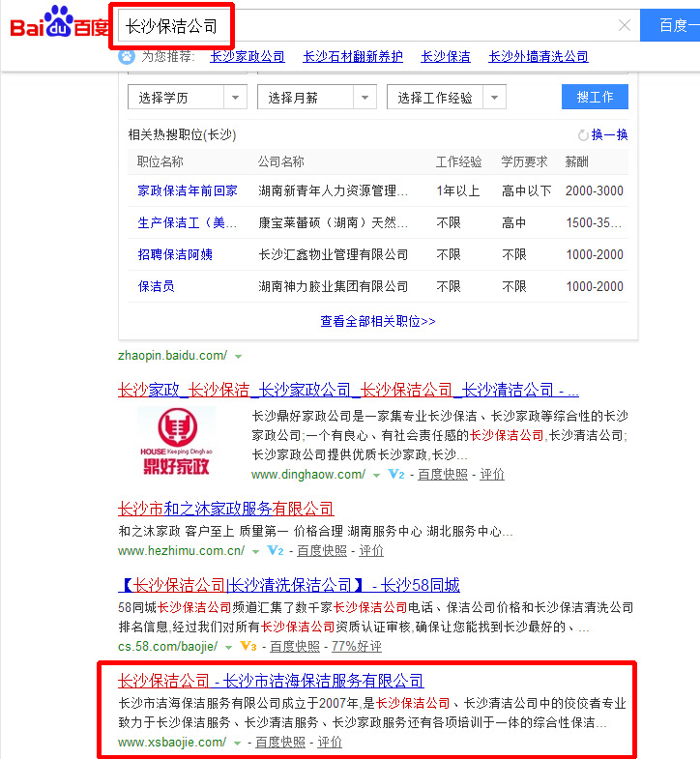The image size is (700, 759).
Task: Focus the search input containing 长沙保洁公司
Action: click(367, 25)
